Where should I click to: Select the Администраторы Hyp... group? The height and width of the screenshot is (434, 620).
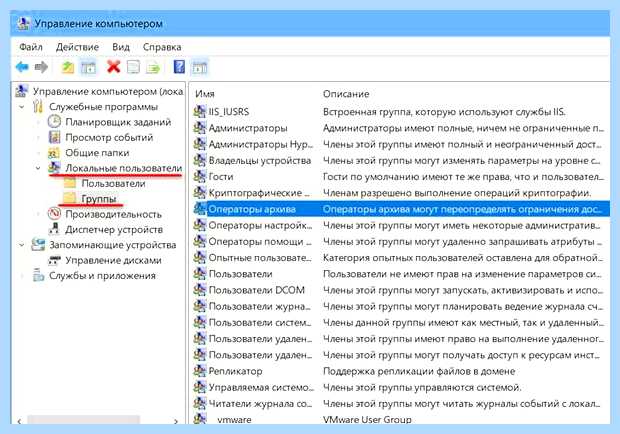(261, 144)
